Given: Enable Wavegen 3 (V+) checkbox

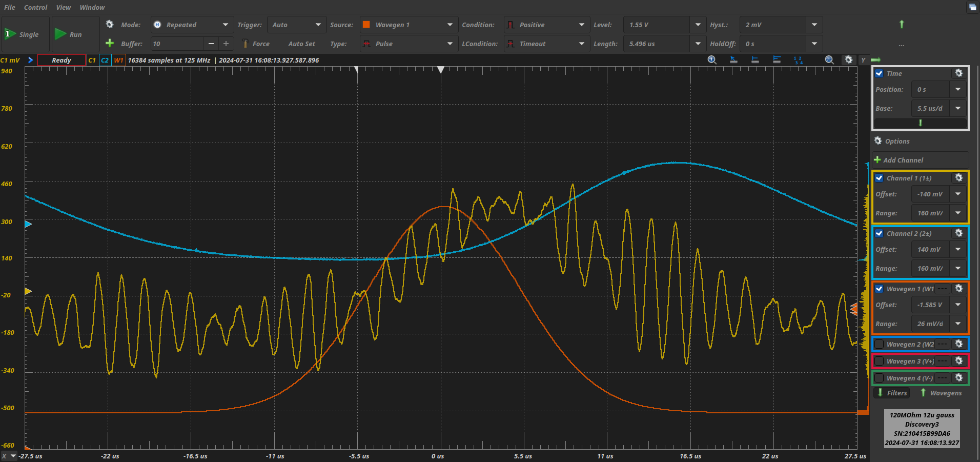Looking at the screenshot, I should [x=880, y=361].
